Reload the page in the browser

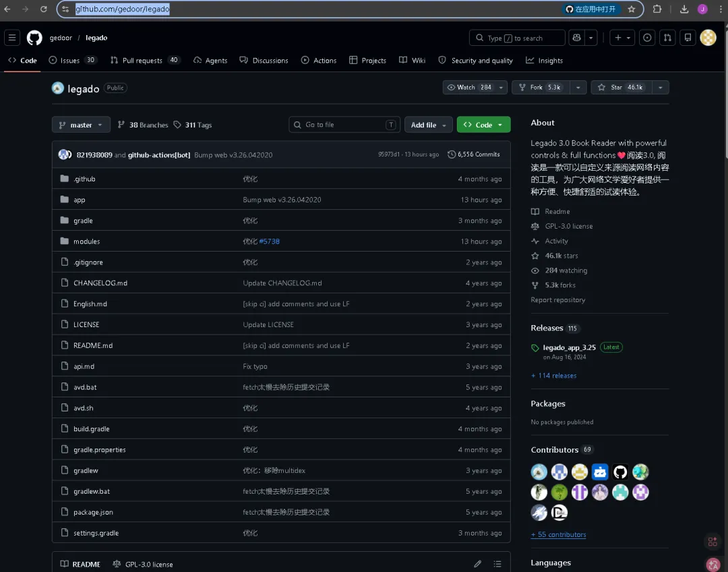click(44, 9)
